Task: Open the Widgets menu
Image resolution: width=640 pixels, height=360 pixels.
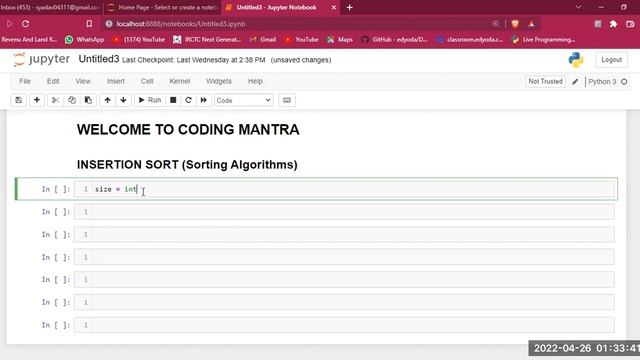Action: tap(219, 81)
